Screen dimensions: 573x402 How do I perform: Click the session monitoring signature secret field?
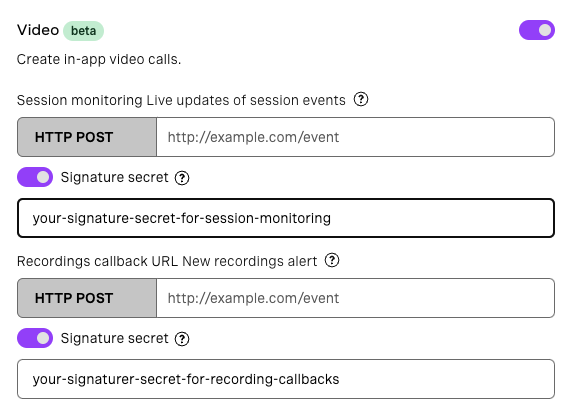(x=286, y=218)
